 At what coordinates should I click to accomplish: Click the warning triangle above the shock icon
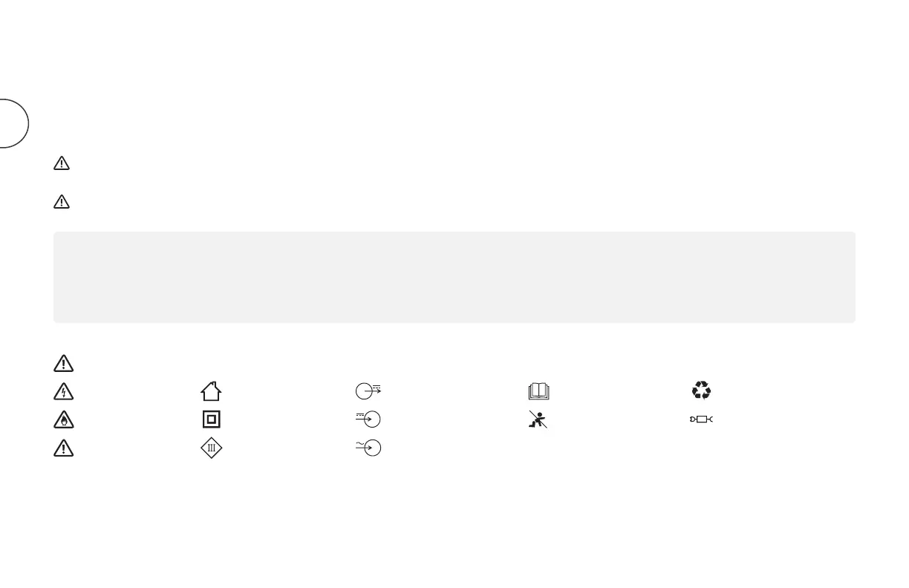tap(63, 362)
